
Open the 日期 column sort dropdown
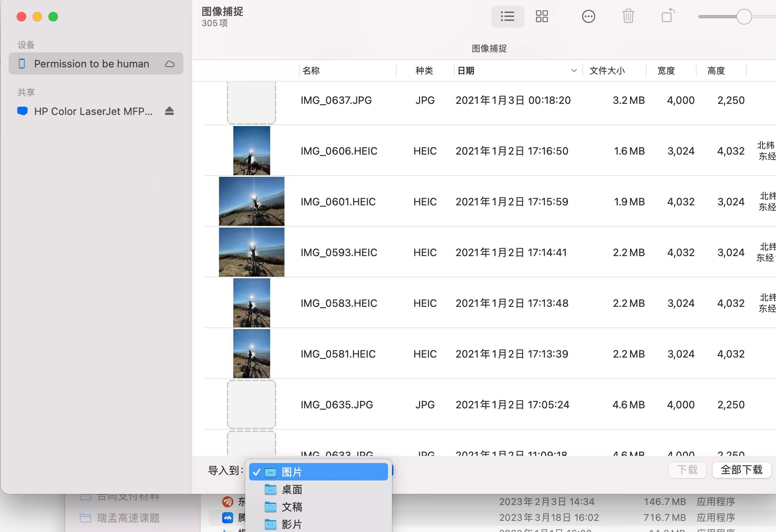tap(574, 71)
